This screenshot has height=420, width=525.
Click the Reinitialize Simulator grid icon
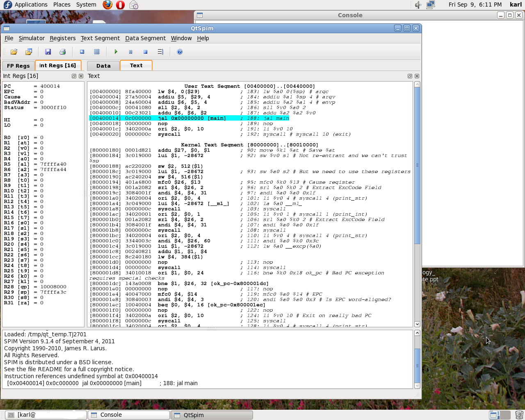click(97, 52)
